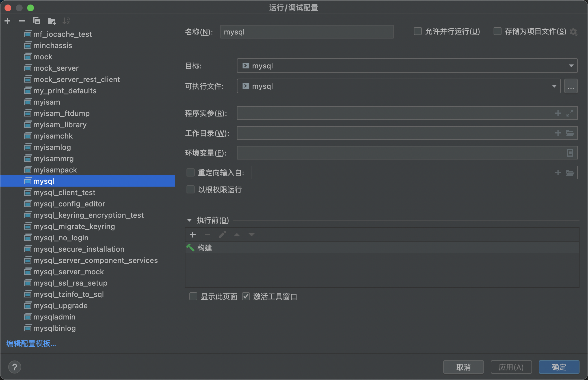Toggle show this page checkbox
The image size is (588, 380).
pos(193,297)
